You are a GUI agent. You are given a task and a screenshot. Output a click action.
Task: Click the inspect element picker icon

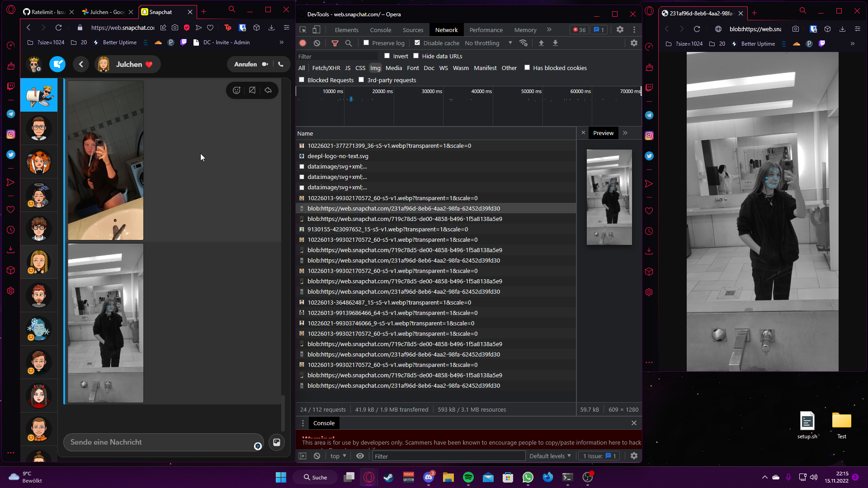click(x=303, y=30)
